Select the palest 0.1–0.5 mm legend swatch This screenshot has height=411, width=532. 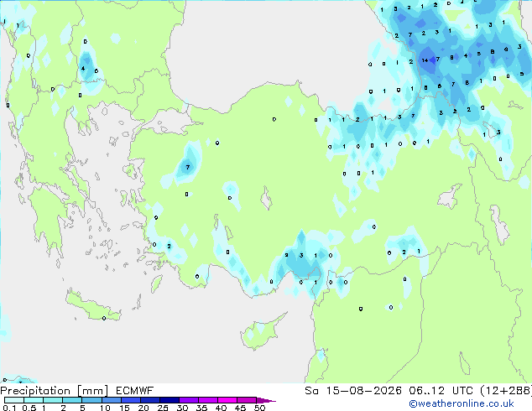tap(14, 400)
